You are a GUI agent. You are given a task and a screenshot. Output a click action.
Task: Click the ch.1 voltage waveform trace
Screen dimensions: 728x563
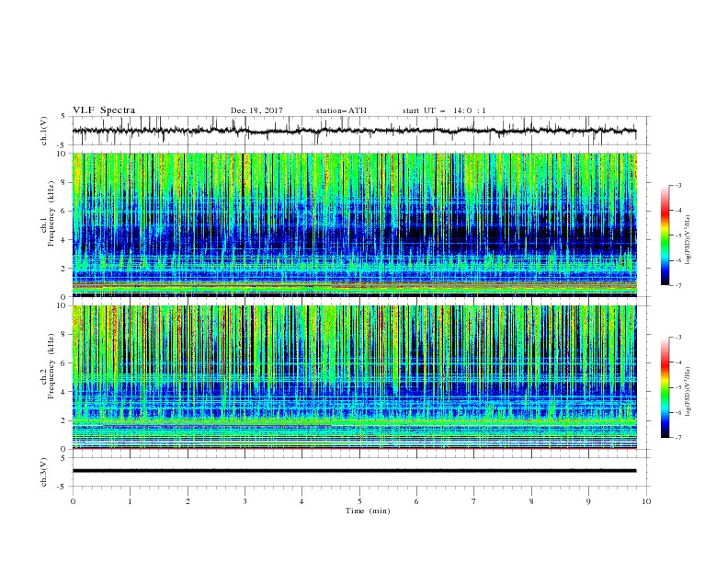355,131
